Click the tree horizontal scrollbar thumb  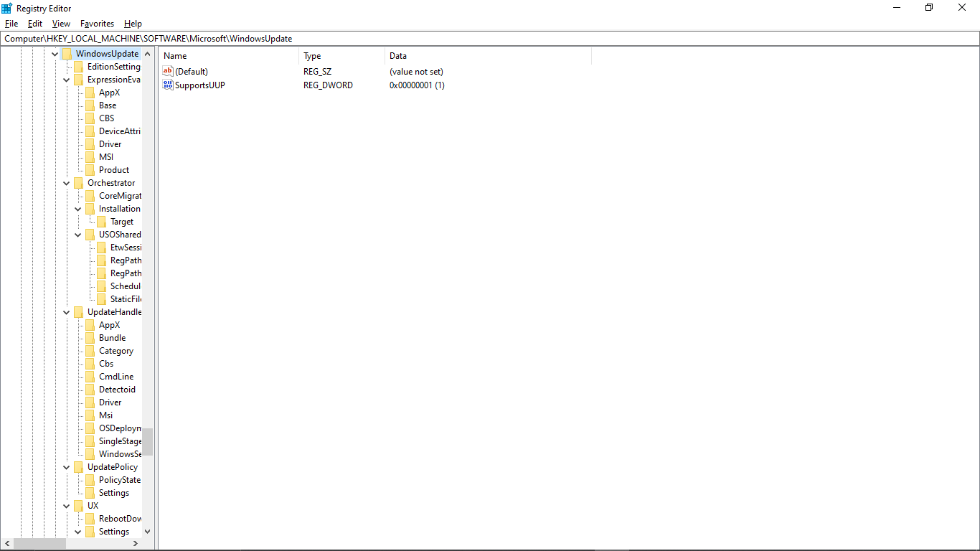click(39, 544)
